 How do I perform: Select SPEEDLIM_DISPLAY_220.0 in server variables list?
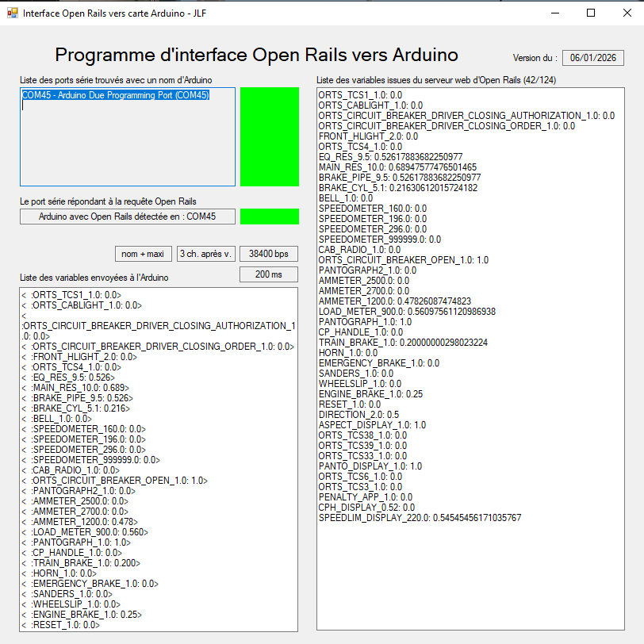420,518
